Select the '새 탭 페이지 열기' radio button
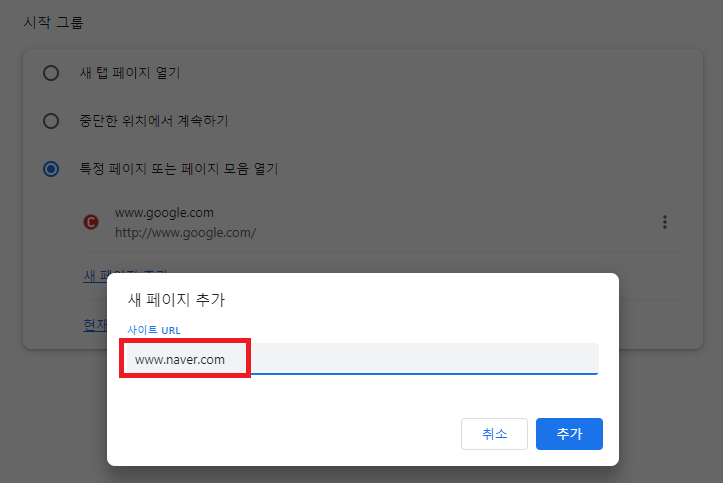The height and width of the screenshot is (483, 723). 51,73
